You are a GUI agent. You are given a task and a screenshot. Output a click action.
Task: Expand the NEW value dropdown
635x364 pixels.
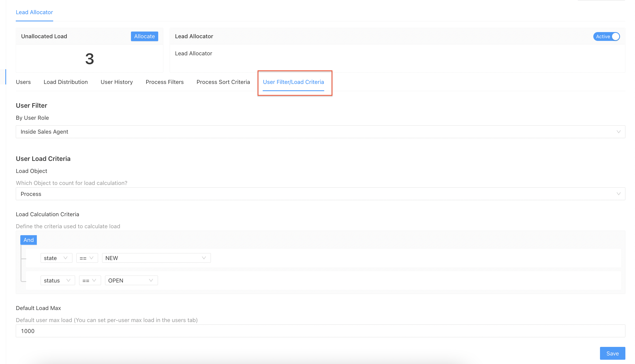pyautogui.click(x=156, y=258)
